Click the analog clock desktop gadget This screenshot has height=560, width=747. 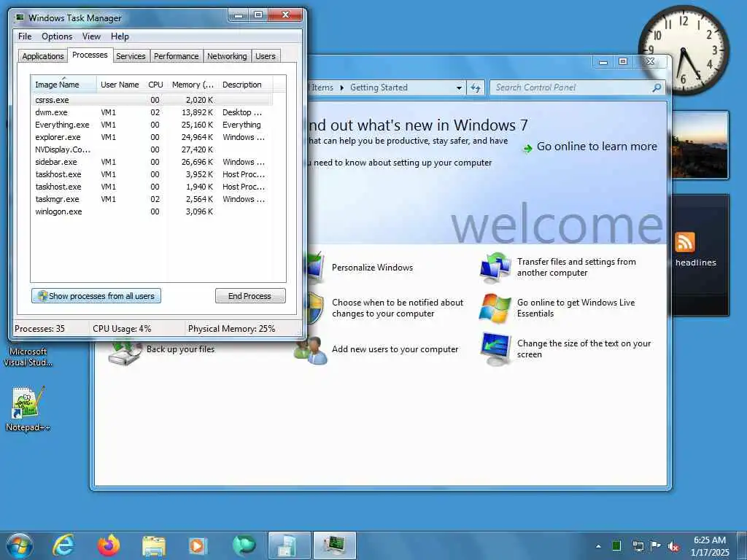pos(683,49)
